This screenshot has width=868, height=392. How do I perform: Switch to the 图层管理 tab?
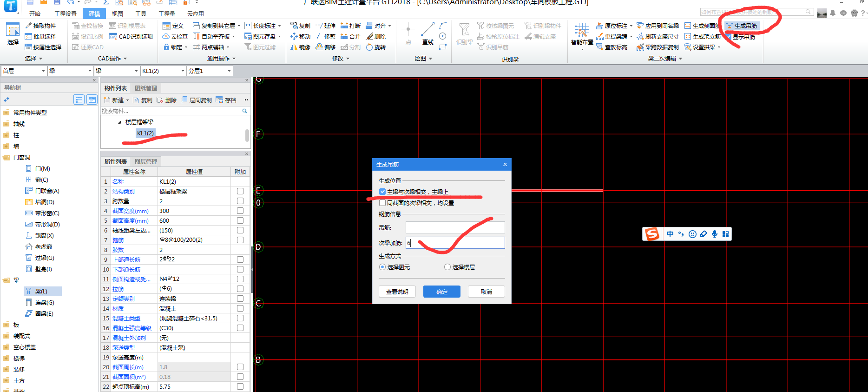click(x=146, y=161)
